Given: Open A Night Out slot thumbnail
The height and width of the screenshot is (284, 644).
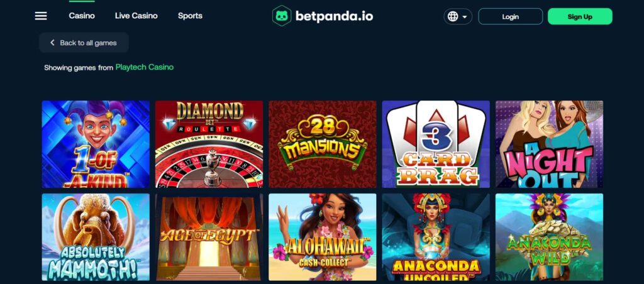Looking at the screenshot, I should pyautogui.click(x=549, y=144).
